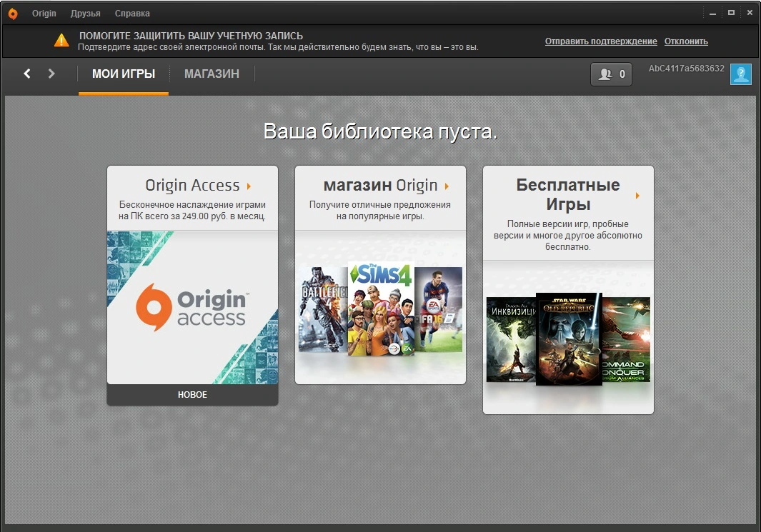Click the FIFA 16 cover
This screenshot has height=532, width=761.
click(438, 309)
